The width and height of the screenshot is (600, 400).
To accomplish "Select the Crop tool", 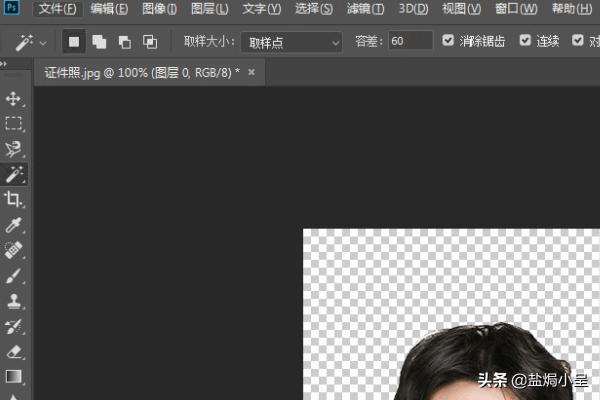I will 14,200.
